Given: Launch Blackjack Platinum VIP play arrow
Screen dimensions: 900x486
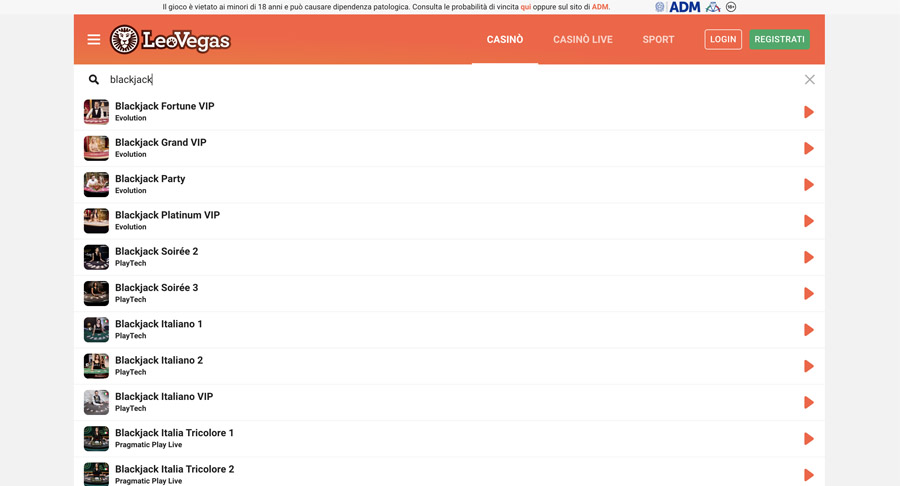Looking at the screenshot, I should (809, 221).
